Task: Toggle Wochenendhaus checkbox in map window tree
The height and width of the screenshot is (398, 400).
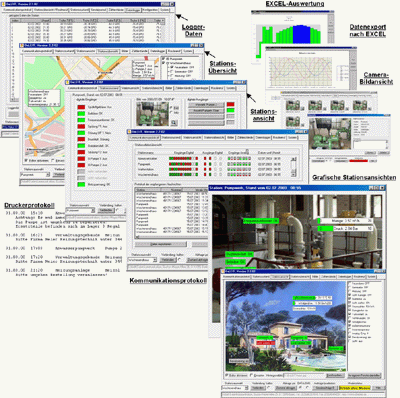Action: [x=163, y=63]
